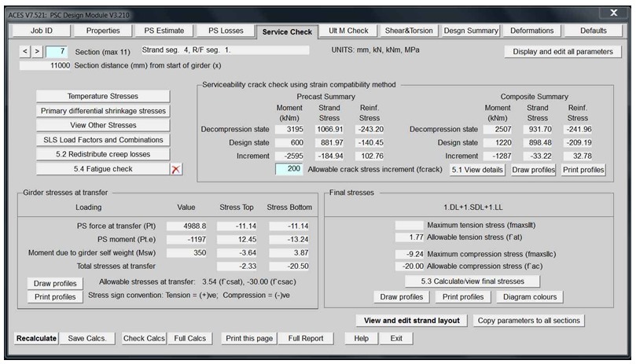Click the red X fatigue check indicator
Screen dimensions: 636x364
177,169
